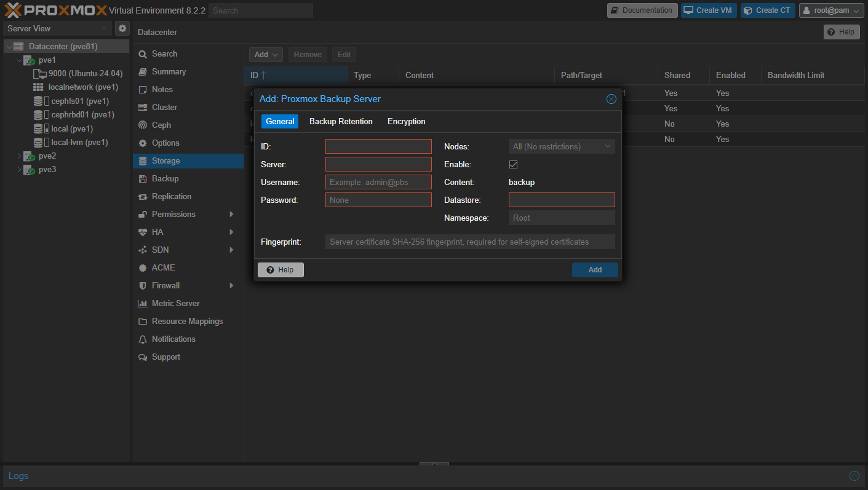868x490 pixels.
Task: Click the Notes sticky icon
Action: 143,90
